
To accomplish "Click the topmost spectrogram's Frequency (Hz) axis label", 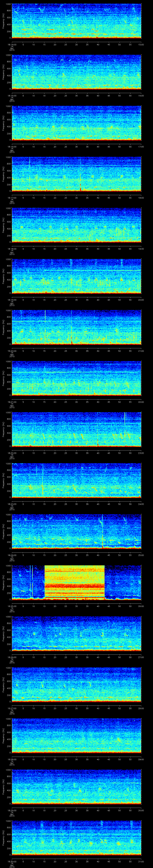I will pyautogui.click(x=3, y=21).
